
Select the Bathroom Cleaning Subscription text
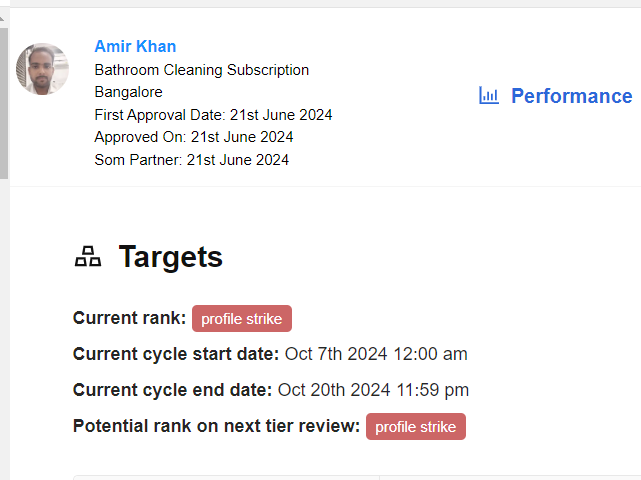(202, 70)
